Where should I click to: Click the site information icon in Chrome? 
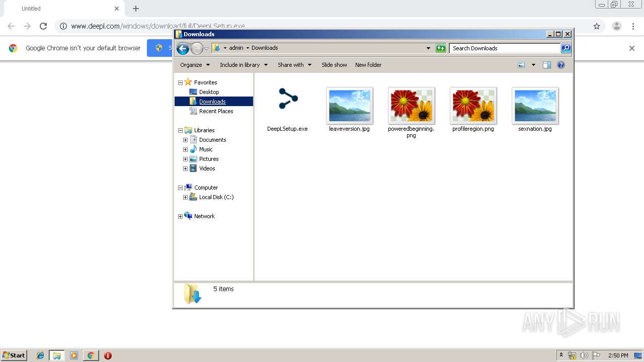[63, 26]
